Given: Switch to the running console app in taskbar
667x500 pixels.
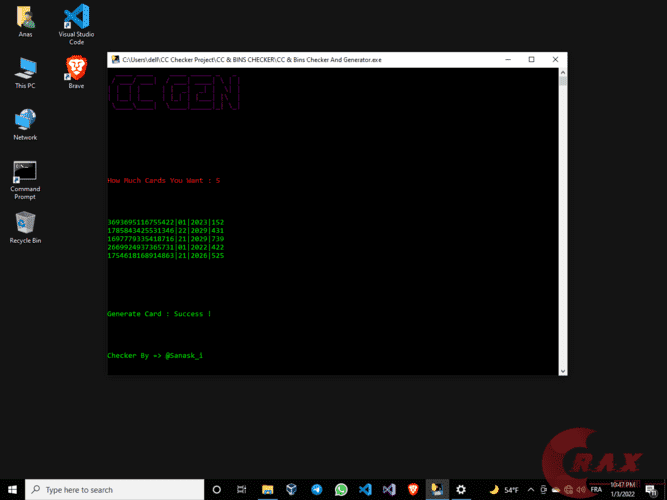Looking at the screenshot, I should coord(437,489).
